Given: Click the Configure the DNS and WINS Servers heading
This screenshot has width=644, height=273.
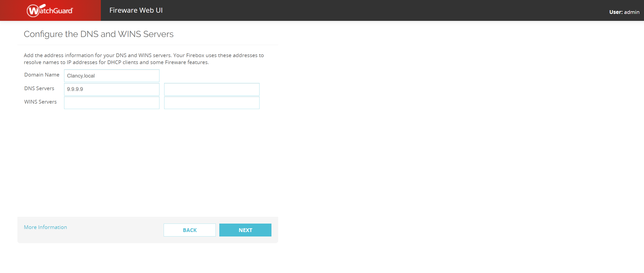Looking at the screenshot, I should pos(99,34).
